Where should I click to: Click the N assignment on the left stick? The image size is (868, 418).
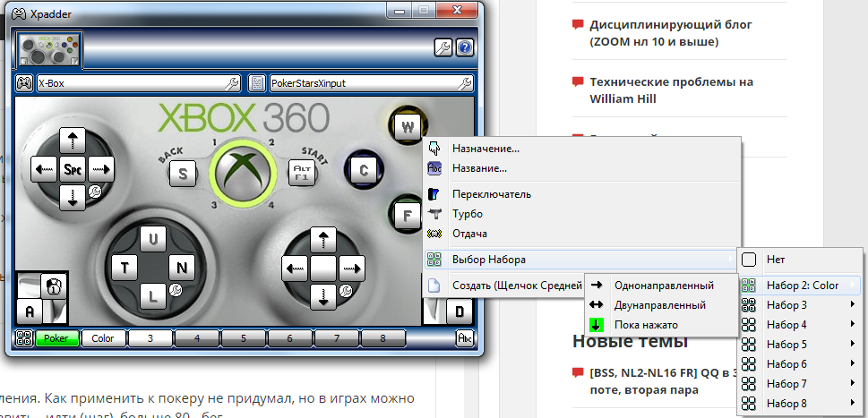tap(182, 269)
